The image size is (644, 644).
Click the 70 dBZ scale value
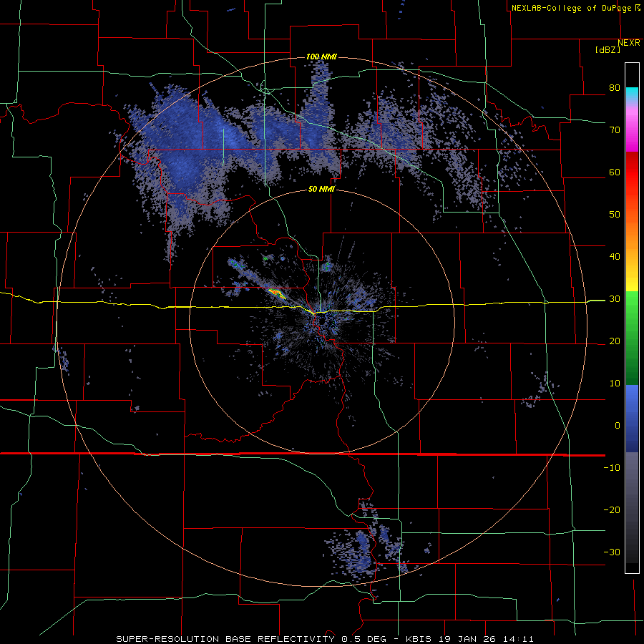(615, 130)
